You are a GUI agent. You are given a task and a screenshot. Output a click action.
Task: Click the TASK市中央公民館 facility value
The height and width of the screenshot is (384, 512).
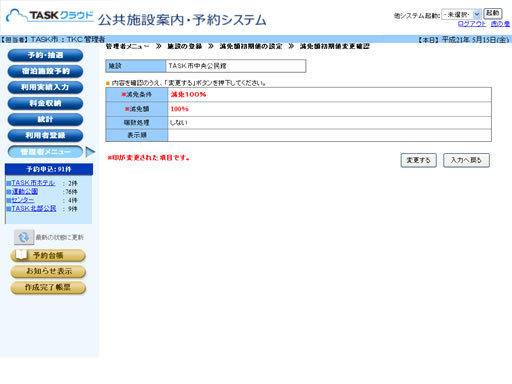[x=197, y=66]
